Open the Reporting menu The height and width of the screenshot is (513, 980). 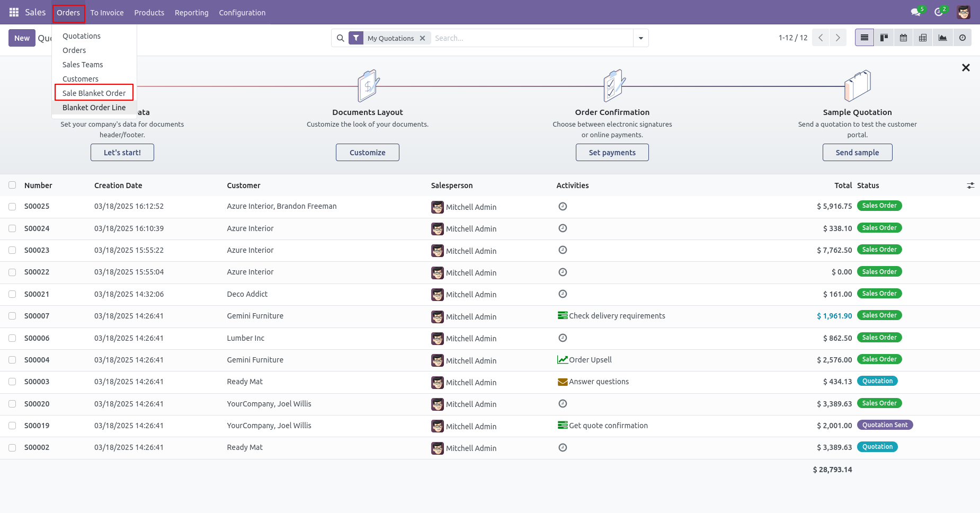click(x=192, y=12)
